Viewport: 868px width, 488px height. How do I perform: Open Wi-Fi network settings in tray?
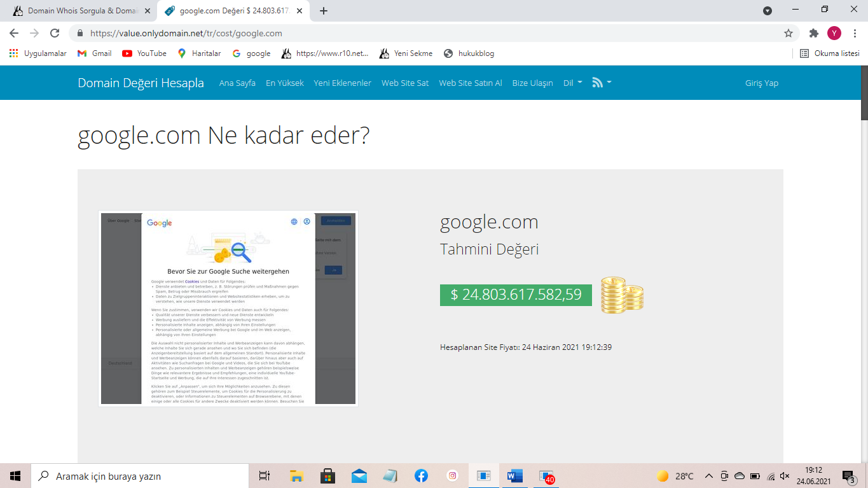click(771, 476)
